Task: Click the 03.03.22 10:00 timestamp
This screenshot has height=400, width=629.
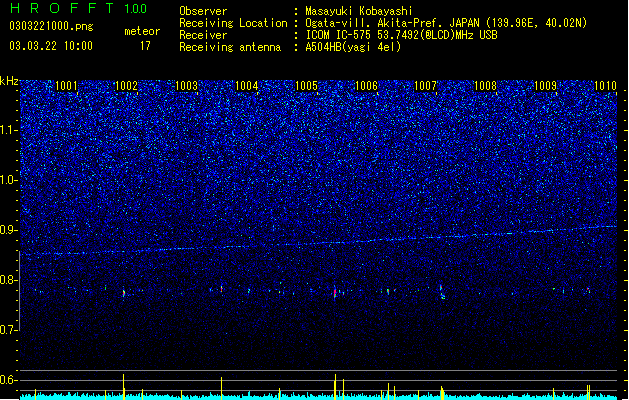Action: pos(51,46)
